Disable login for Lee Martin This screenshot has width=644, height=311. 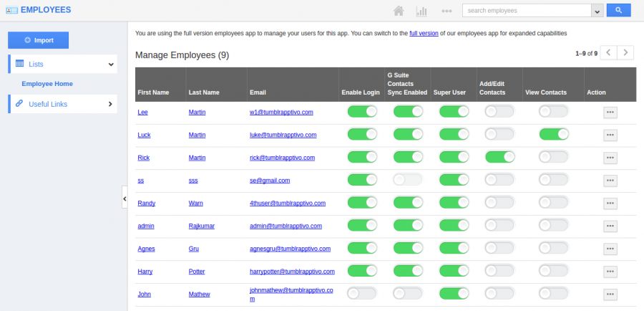pyautogui.click(x=362, y=112)
